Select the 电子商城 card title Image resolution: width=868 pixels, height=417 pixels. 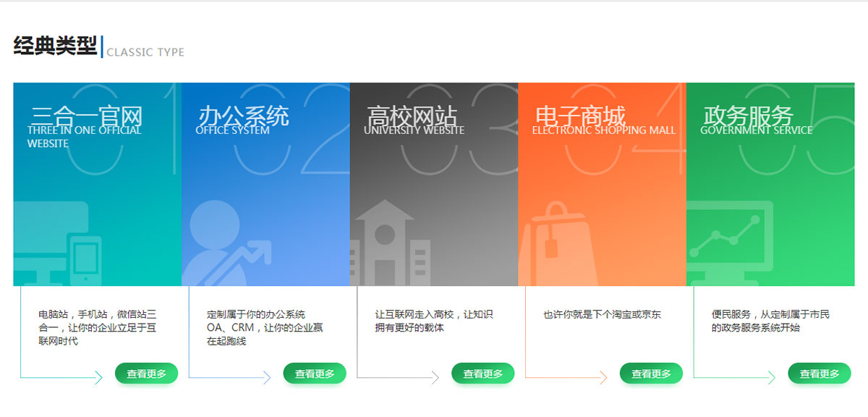pyautogui.click(x=580, y=116)
